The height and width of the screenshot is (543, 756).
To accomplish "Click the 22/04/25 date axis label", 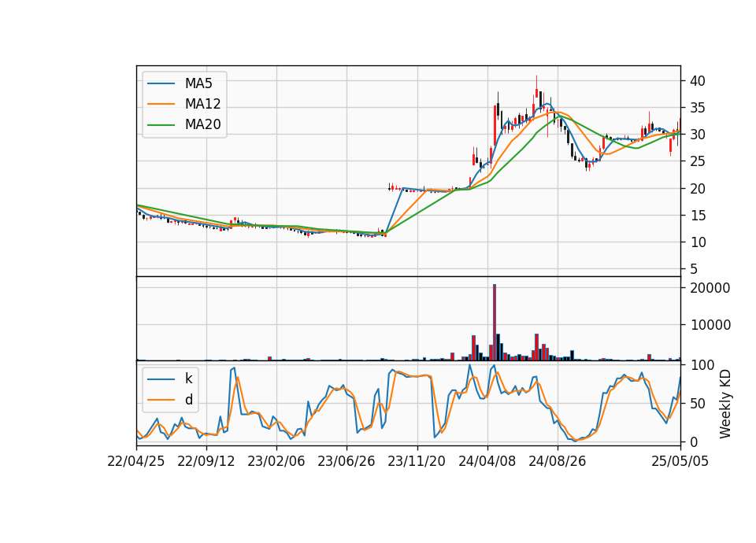I will (x=136, y=461).
